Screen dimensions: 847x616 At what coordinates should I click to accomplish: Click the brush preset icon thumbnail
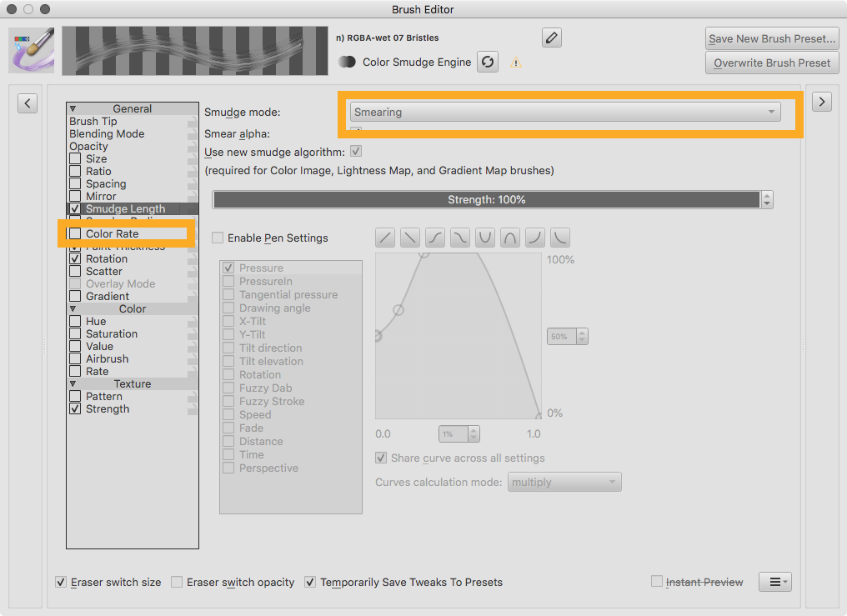point(32,50)
